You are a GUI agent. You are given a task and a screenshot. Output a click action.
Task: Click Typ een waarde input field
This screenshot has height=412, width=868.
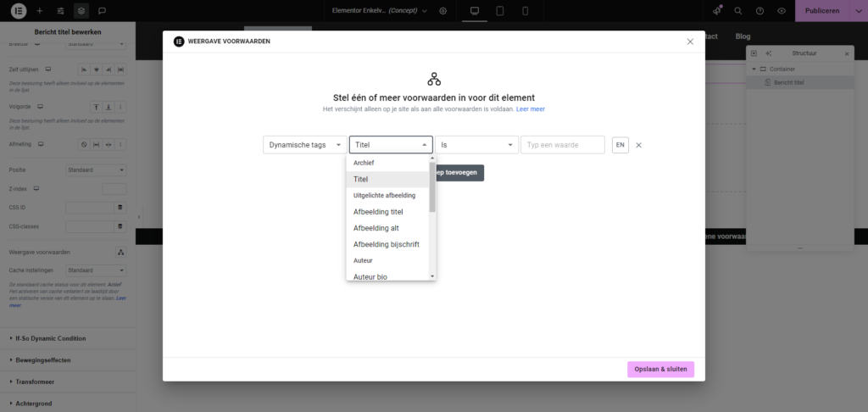point(563,145)
